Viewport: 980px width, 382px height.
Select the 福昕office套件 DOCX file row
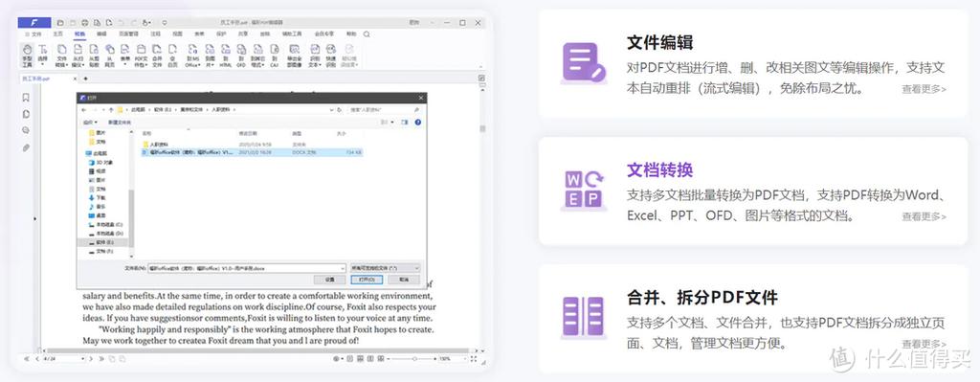pos(252,152)
